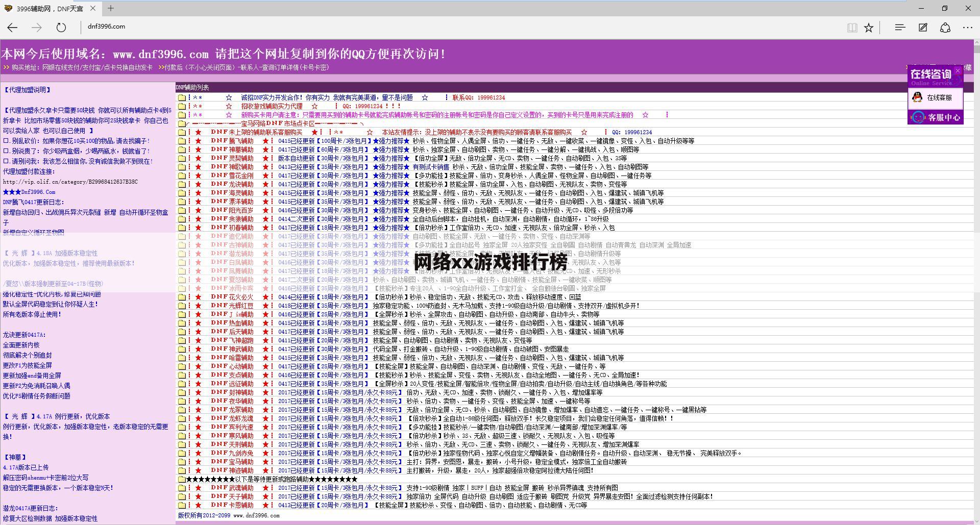Close the 3996辅助网 browser tab
Image resolution: width=980 pixels, height=525 pixels.
(93, 8)
